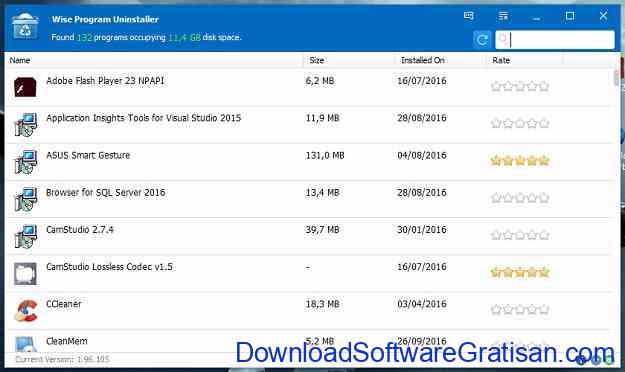Maximize the Wise Program Uninstaller window
This screenshot has width=625, height=372.
coord(570,16)
